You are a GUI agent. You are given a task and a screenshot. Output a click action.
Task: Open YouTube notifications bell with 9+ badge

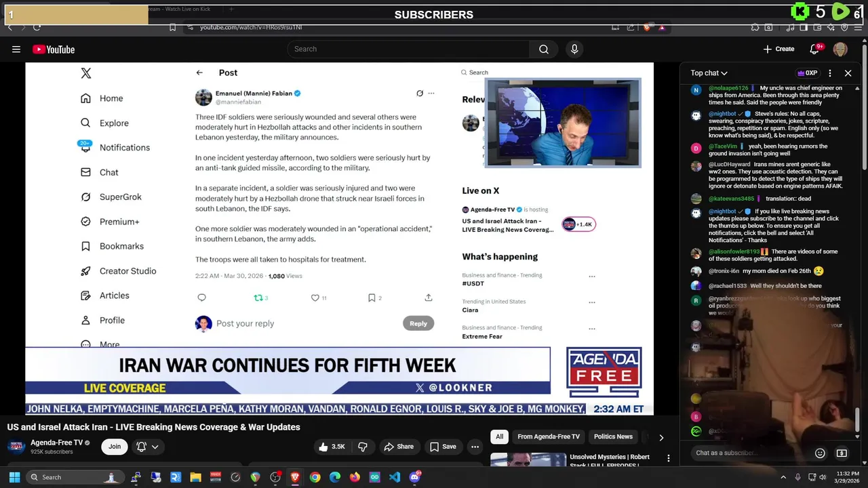(x=815, y=49)
